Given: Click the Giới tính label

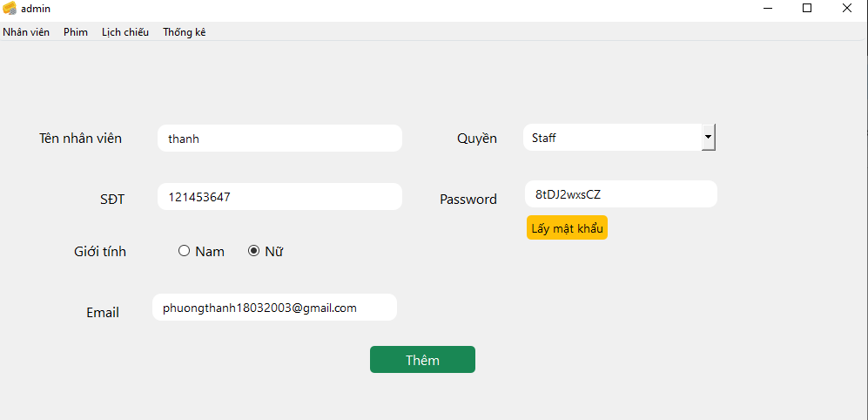Looking at the screenshot, I should tap(100, 252).
